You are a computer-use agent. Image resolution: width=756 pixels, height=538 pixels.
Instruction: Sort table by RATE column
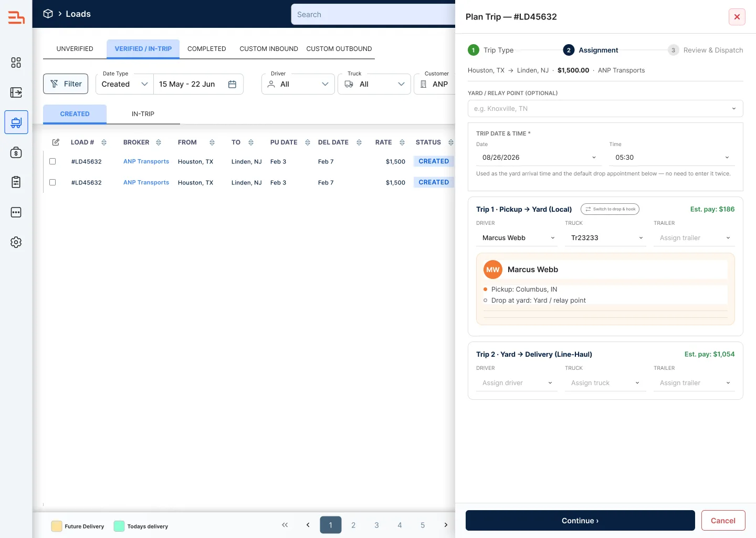pos(402,142)
